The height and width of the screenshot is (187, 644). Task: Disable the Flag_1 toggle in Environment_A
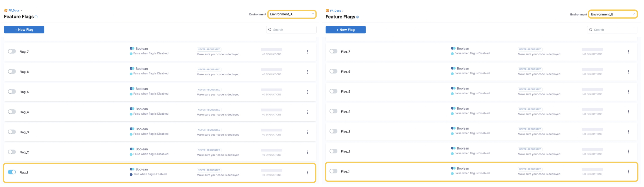pos(12,172)
